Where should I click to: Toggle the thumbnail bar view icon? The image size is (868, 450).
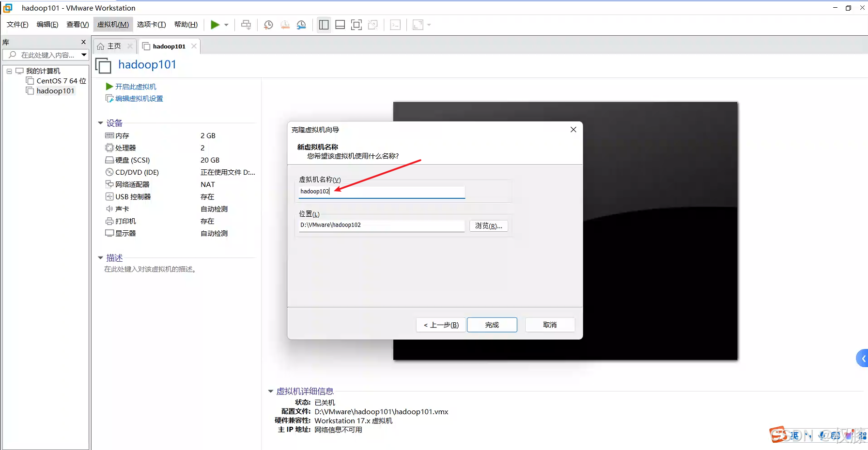coord(340,25)
